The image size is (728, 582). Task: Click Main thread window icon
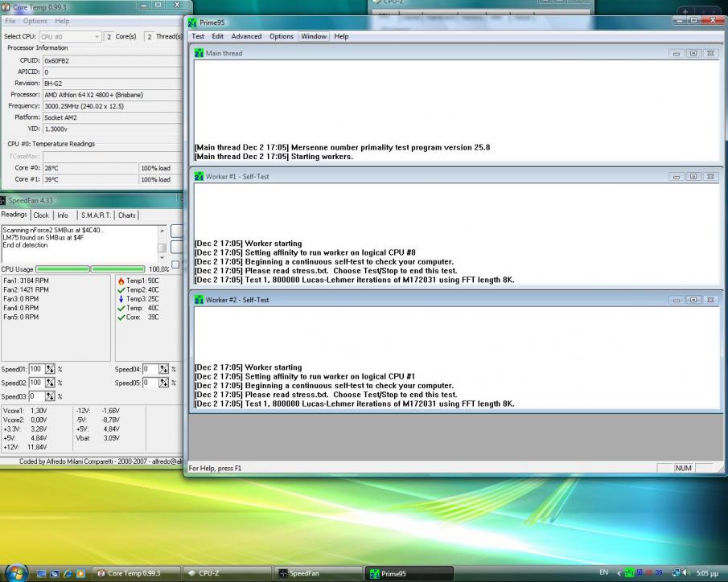coord(199,53)
